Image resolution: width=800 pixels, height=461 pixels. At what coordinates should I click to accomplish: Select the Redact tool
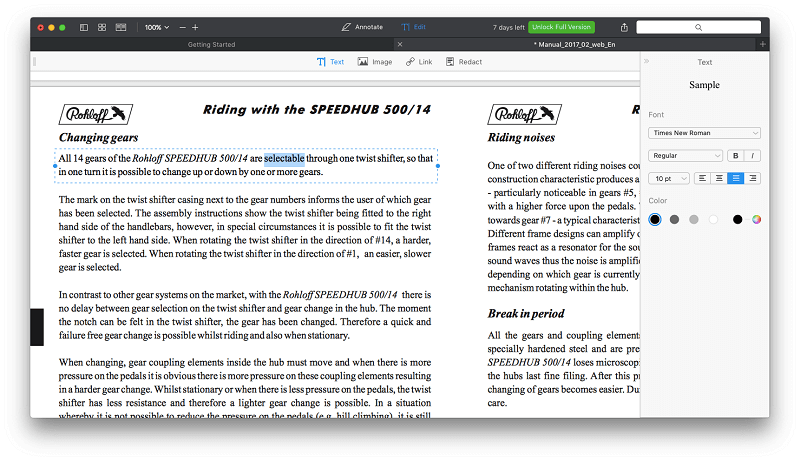[x=464, y=62]
